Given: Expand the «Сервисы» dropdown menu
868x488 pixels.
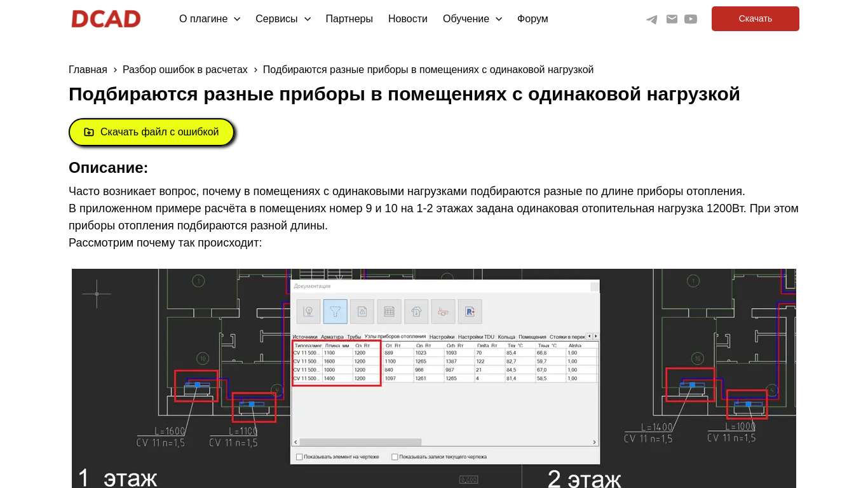Looking at the screenshot, I should [283, 19].
